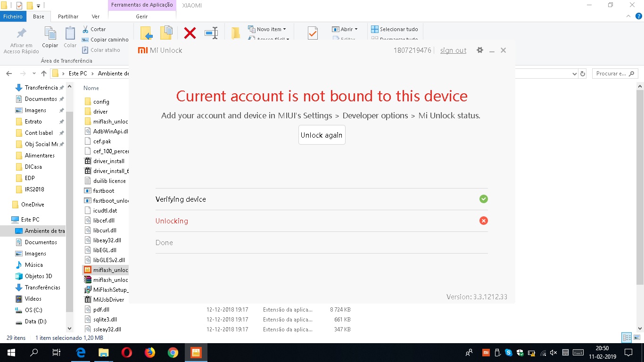Click the Nome column header
The height and width of the screenshot is (362, 644).
91,88
